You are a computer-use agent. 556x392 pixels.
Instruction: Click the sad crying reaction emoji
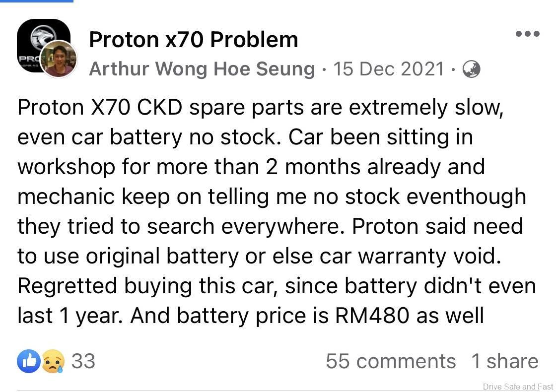[53, 361]
